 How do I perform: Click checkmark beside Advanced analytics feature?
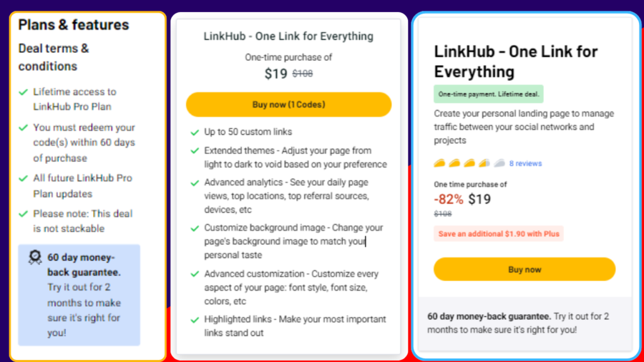195,183
